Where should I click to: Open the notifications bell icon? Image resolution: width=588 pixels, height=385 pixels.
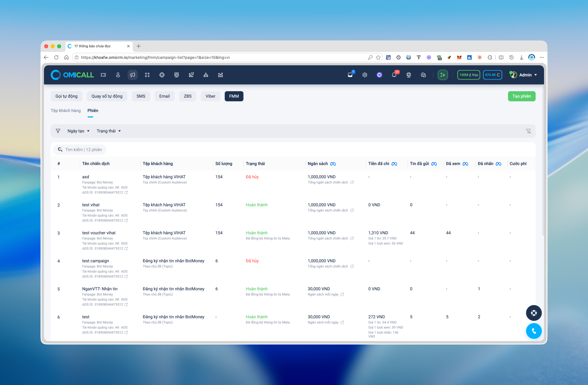pyautogui.click(x=394, y=75)
